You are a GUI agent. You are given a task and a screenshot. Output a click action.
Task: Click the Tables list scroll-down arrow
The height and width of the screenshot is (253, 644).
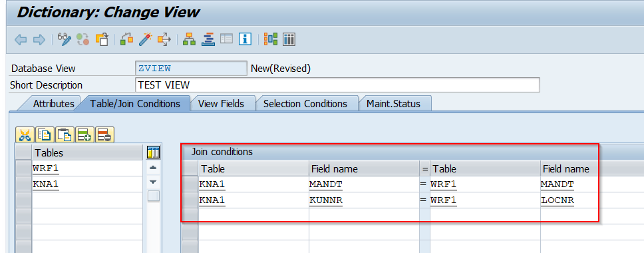(x=153, y=182)
